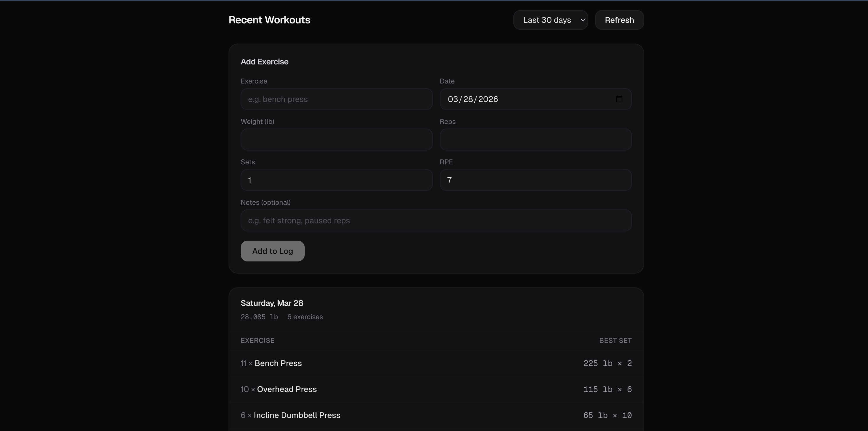
Task: Open the Overhead Press exercise row
Action: (287, 389)
